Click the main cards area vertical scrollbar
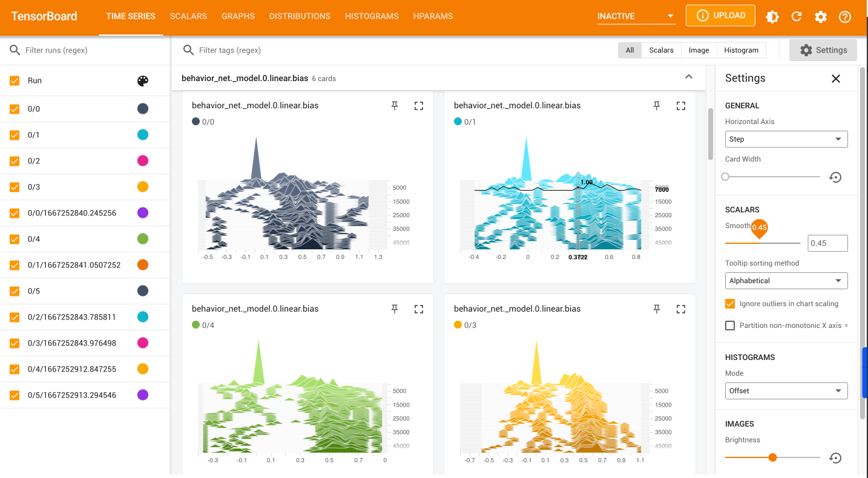The height and width of the screenshot is (478, 868). click(711, 134)
